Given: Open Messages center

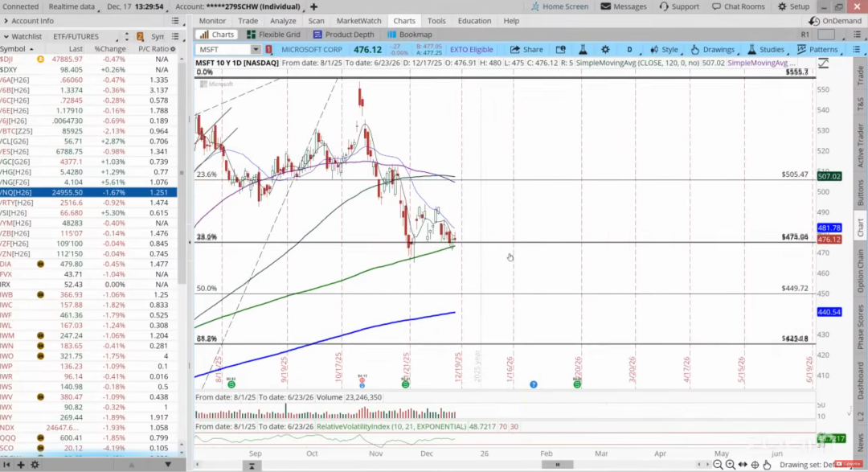Looking at the screenshot, I should (624, 6).
